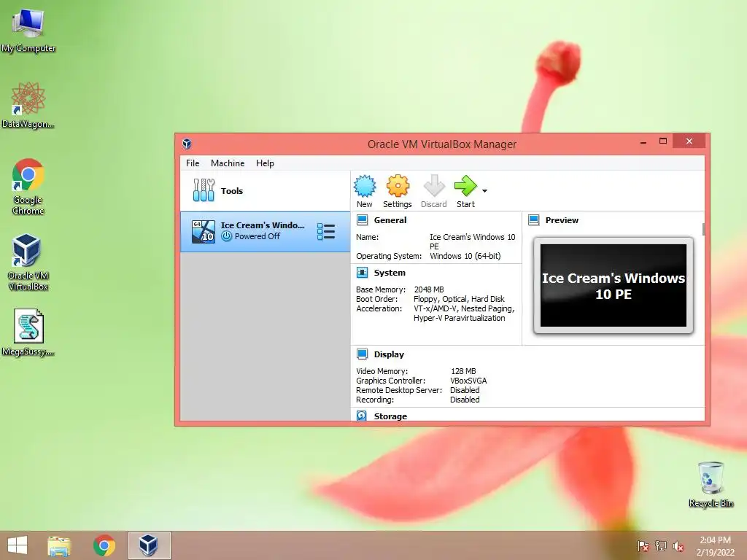
Task: Open the Storage section header
Action: click(391, 416)
